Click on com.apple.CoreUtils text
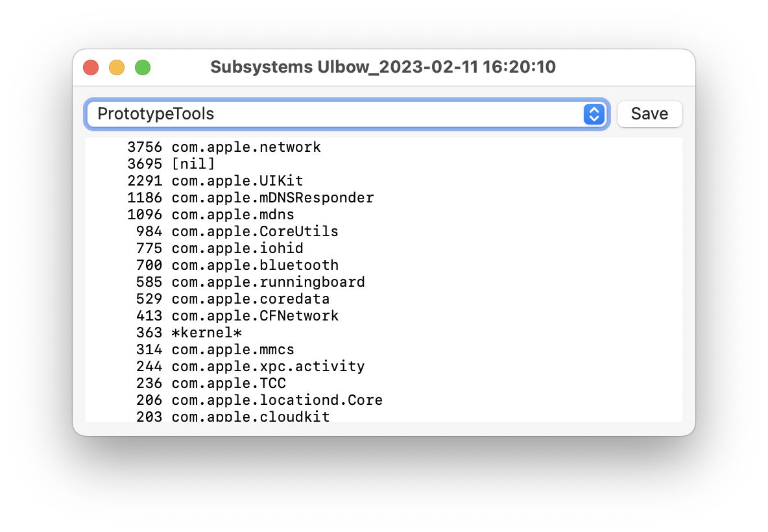Image resolution: width=768 pixels, height=532 pixels. tap(254, 232)
